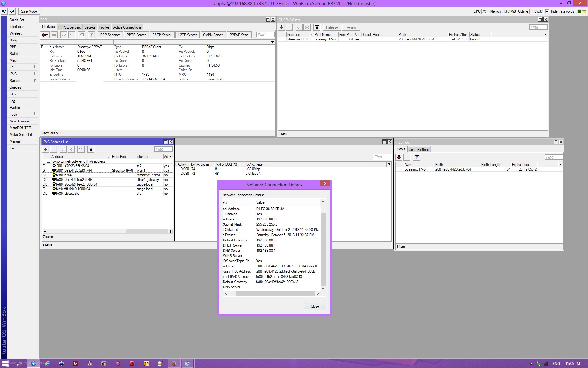Screen dimensions: 588x368
Task: Click the remove minus icon in IPv6 Address List
Action: (x=54, y=149)
